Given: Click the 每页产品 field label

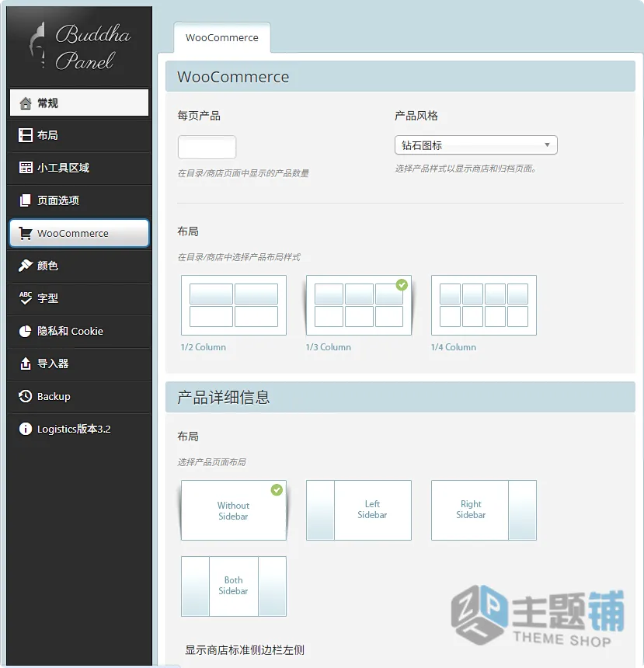Looking at the screenshot, I should (x=199, y=116).
